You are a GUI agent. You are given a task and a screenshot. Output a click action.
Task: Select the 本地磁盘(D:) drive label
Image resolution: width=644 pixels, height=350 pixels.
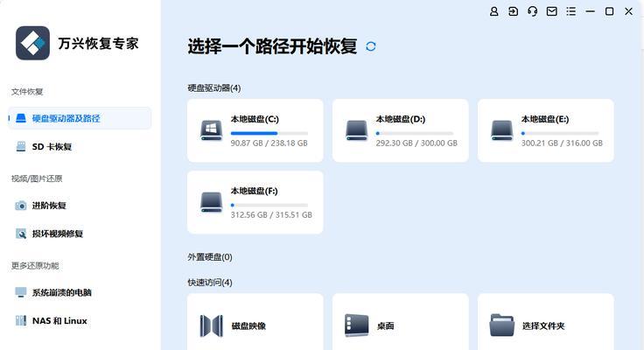(401, 119)
